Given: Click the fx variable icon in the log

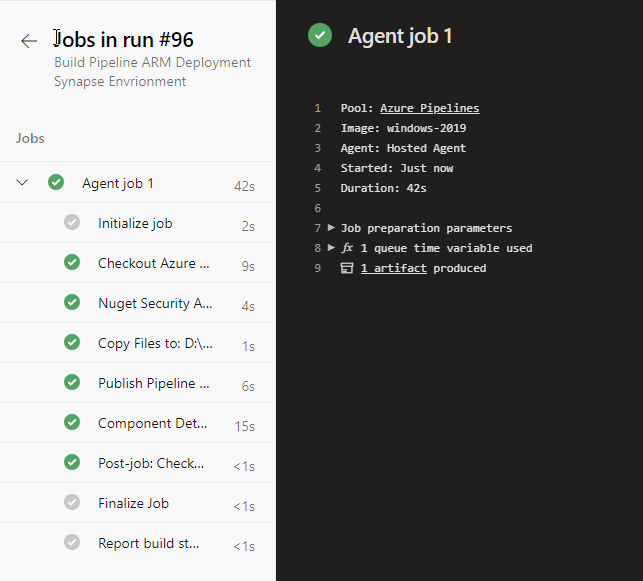Looking at the screenshot, I should tap(347, 248).
